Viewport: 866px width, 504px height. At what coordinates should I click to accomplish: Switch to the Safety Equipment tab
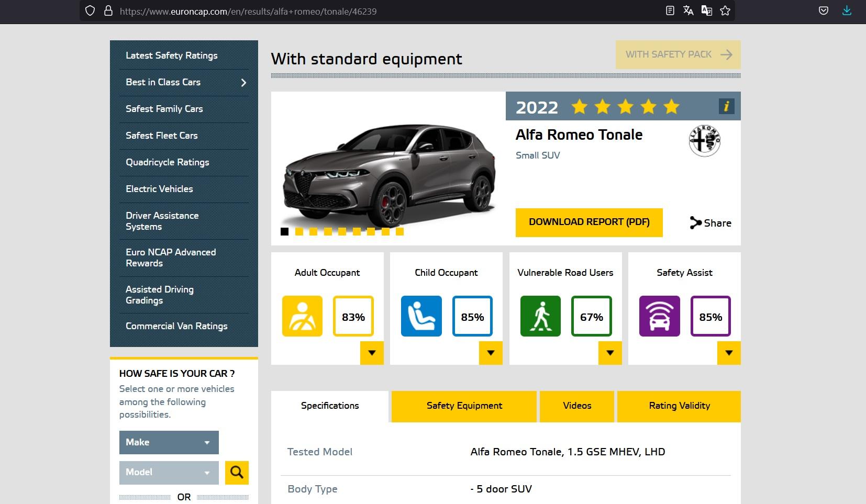pyautogui.click(x=464, y=406)
